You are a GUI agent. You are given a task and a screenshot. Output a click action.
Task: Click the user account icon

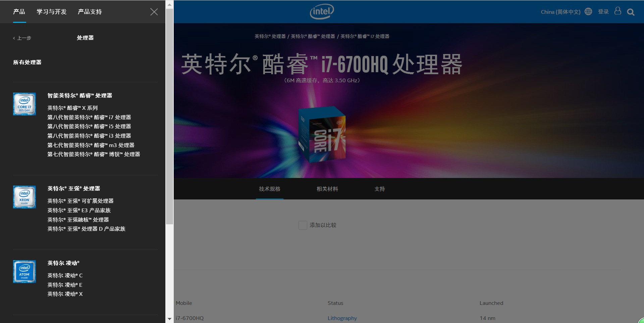[618, 11]
